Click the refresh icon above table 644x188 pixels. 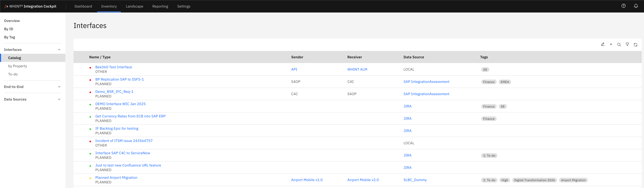coord(635,45)
